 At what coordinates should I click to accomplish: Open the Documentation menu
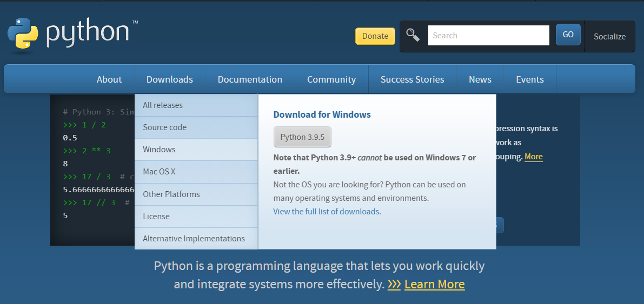click(250, 79)
